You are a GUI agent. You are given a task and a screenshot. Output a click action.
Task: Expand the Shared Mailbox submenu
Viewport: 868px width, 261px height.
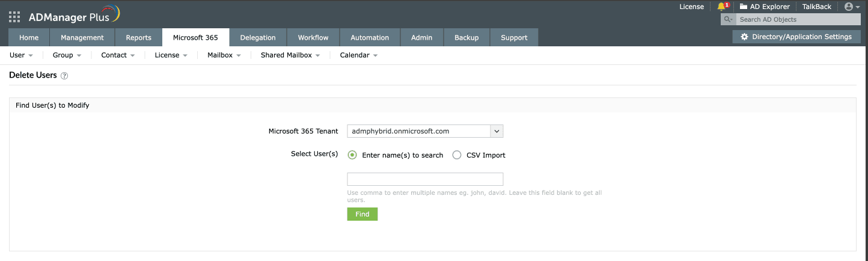point(290,55)
